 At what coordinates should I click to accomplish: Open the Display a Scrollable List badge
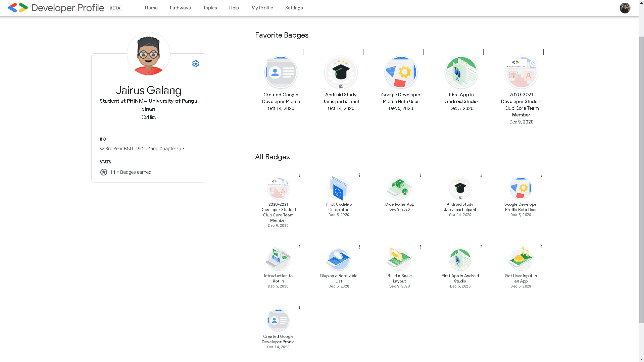click(339, 259)
